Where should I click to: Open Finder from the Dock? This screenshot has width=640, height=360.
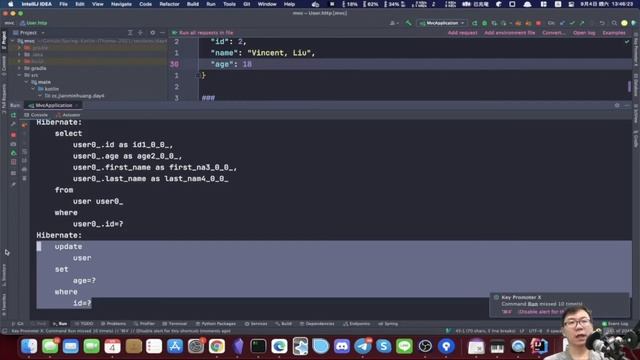point(29,347)
